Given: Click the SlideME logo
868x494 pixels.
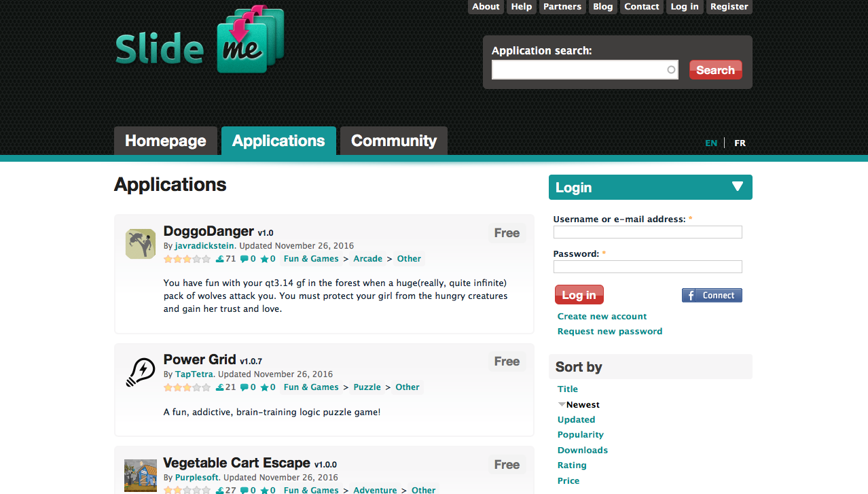Looking at the screenshot, I should (199, 41).
